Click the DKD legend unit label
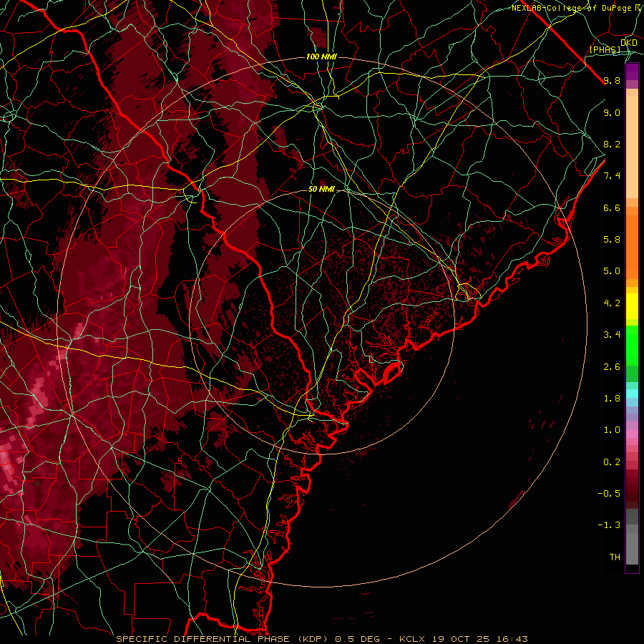This screenshot has height=644, width=644. pyautogui.click(x=628, y=43)
